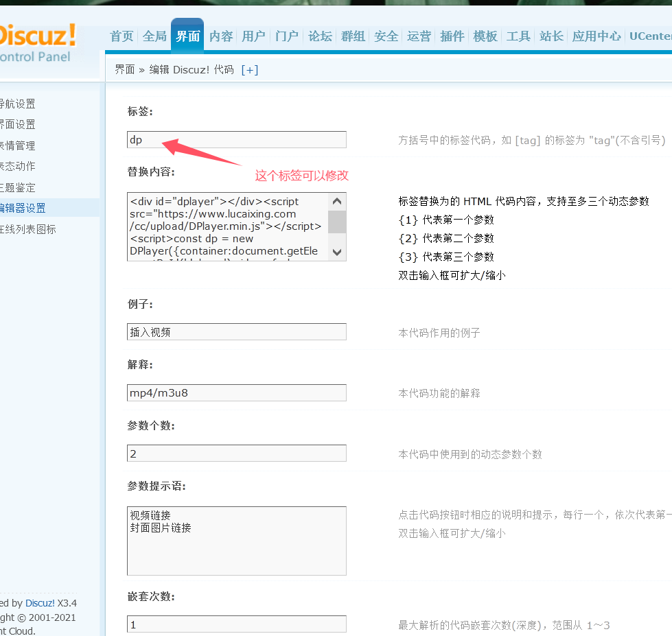Open the 工具 tab
This screenshot has width=672, height=636.
pyautogui.click(x=518, y=36)
